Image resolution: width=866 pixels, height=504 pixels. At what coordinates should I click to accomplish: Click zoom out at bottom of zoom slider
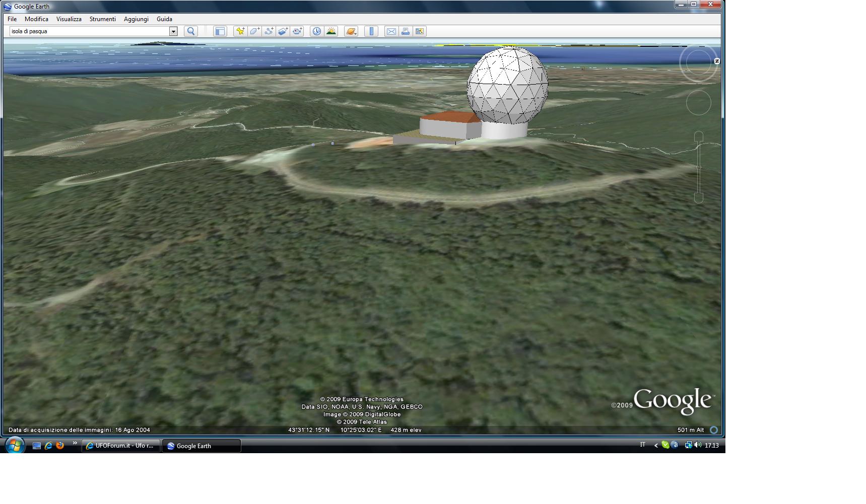tap(699, 198)
